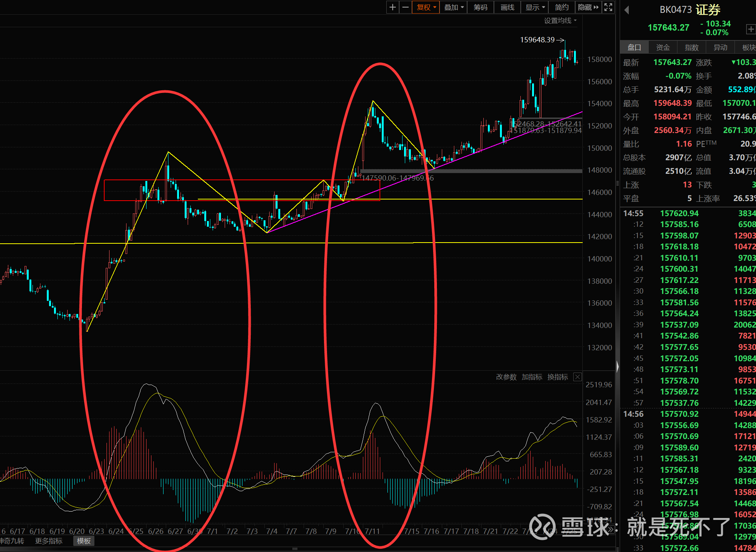Screen dimensions: 756x552
Task: Activate the 画线 drawing tools
Action: pos(507,7)
